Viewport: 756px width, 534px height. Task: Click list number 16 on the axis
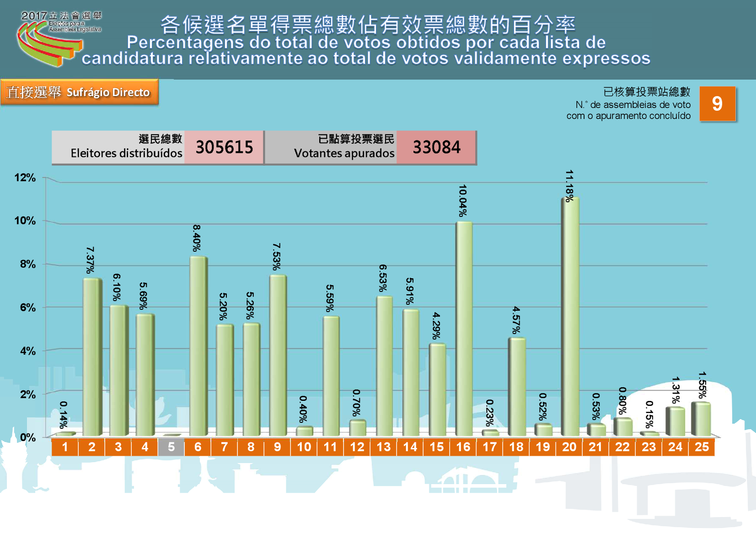click(x=463, y=447)
